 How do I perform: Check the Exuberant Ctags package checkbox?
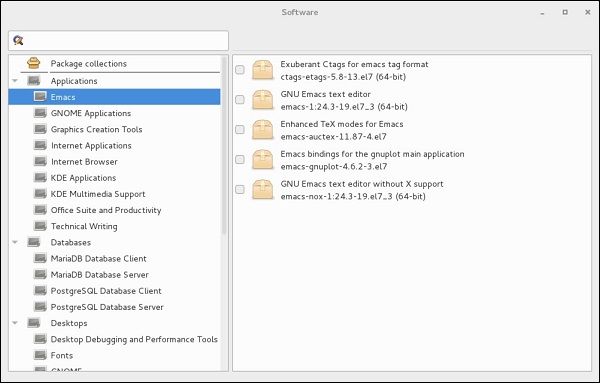pos(240,70)
